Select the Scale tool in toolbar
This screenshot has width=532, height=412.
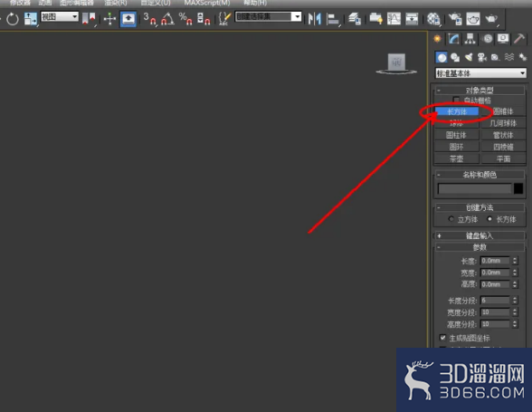(x=30, y=19)
